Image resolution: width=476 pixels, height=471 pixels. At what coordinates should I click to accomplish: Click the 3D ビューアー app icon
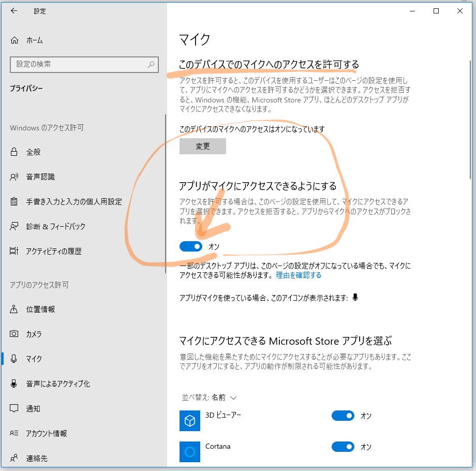pos(190,421)
